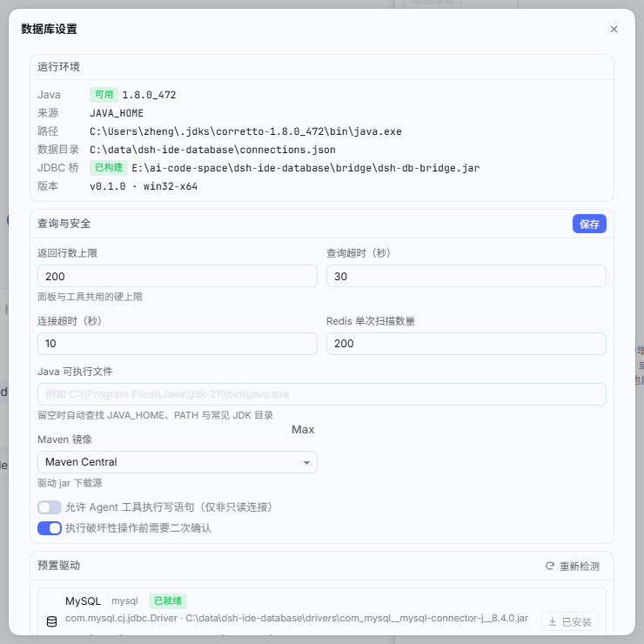Click the java.exe path text
The image size is (644, 644).
coord(245,131)
